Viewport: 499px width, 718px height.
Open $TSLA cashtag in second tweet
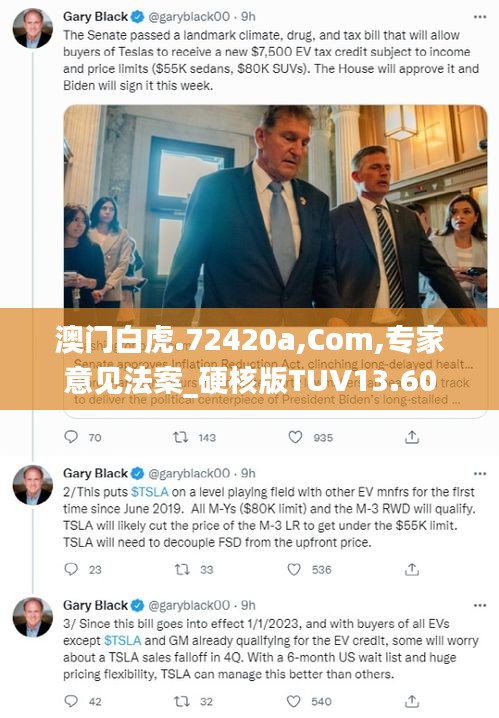(150, 492)
